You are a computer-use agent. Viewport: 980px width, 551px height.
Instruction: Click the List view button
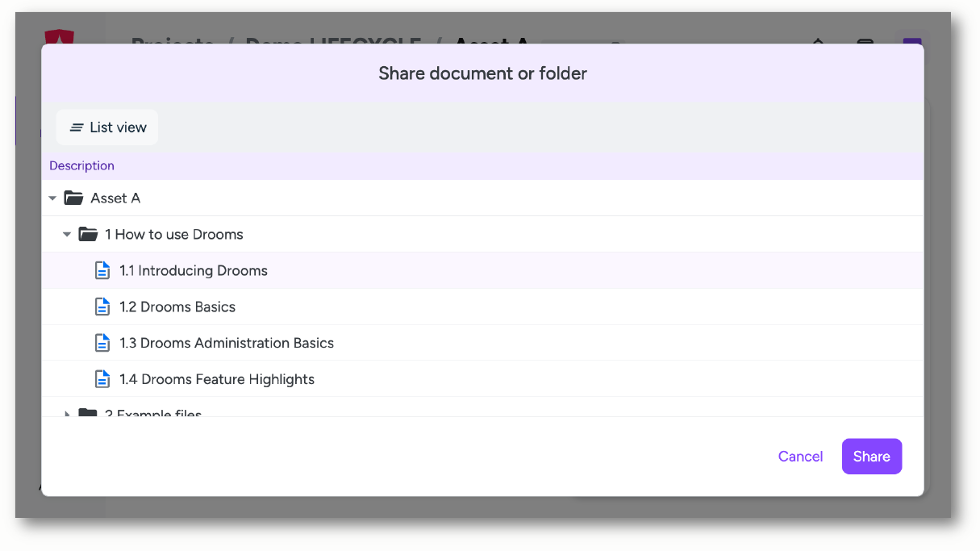[x=107, y=127]
